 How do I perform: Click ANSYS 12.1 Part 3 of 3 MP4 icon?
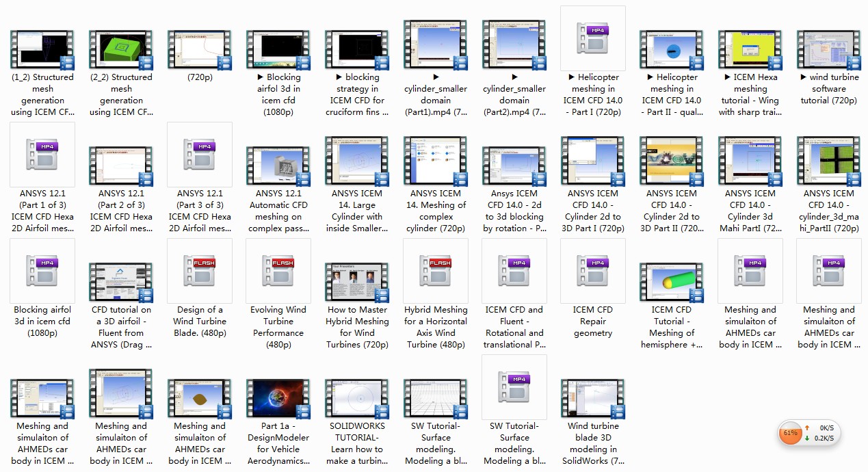pyautogui.click(x=200, y=154)
